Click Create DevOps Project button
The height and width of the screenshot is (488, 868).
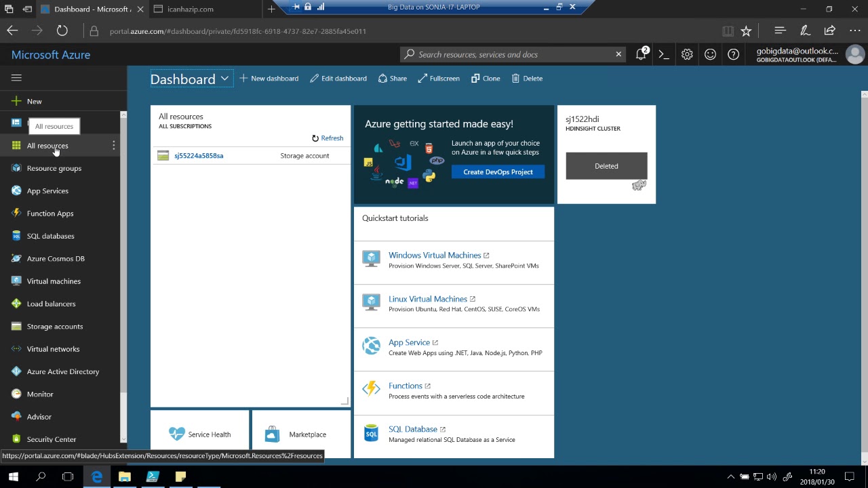[x=498, y=172]
